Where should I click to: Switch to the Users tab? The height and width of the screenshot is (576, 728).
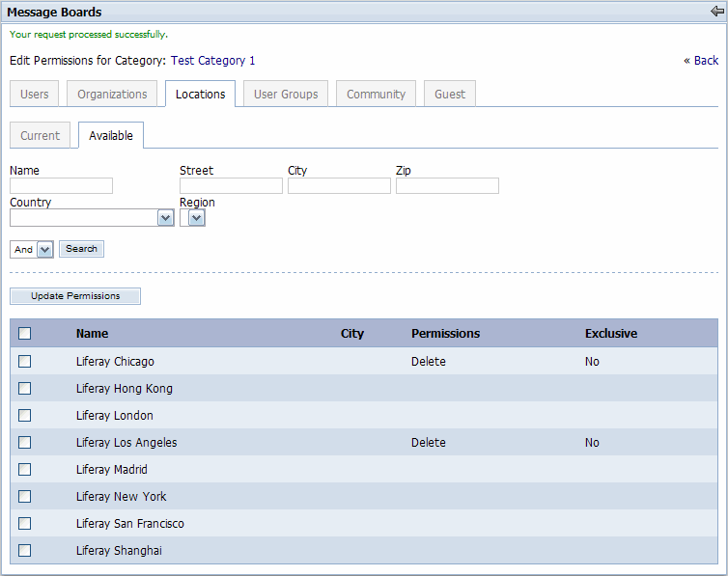35,95
